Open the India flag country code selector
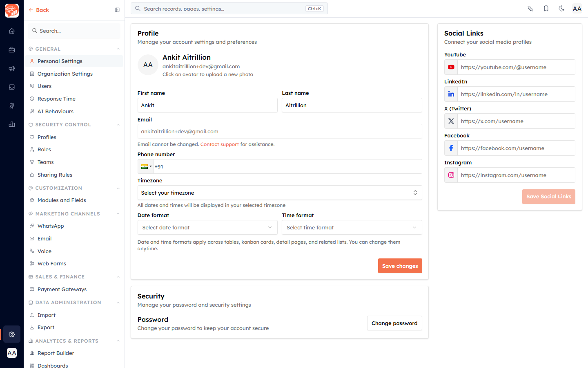Viewport: 588px width, 368px height. click(146, 166)
